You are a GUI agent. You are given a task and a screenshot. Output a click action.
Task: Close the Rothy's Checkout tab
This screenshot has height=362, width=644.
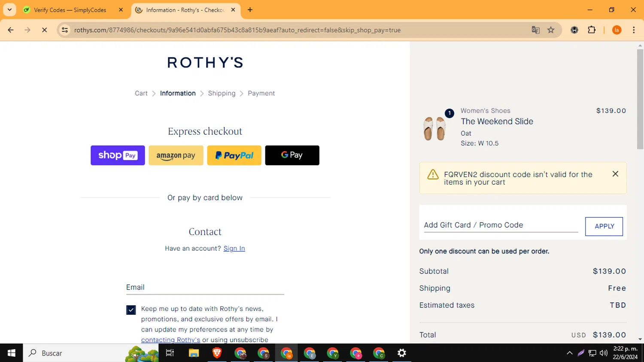tap(233, 10)
